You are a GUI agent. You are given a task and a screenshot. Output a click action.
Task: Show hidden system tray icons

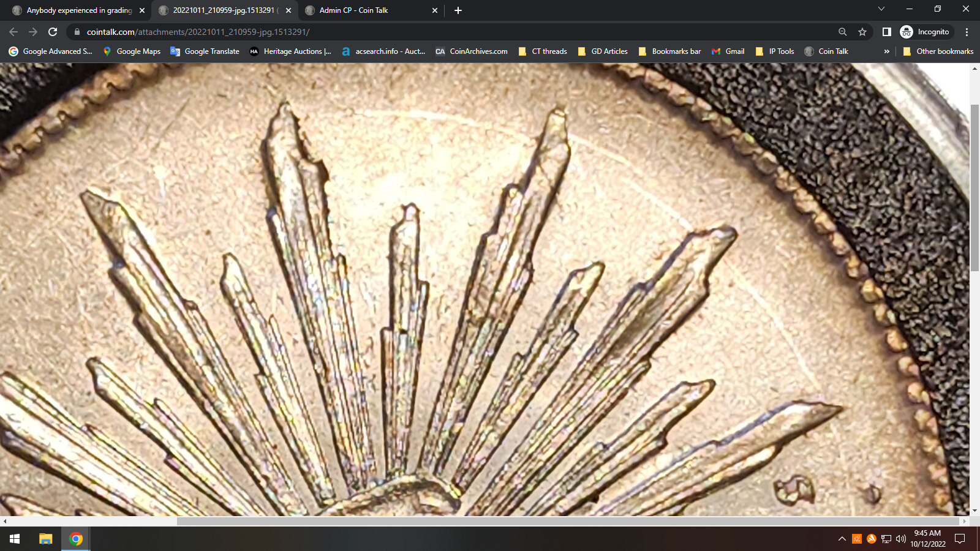[842, 539]
